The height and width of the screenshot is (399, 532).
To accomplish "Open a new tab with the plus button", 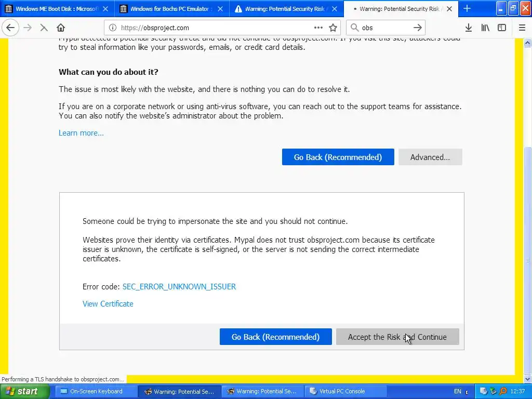I will pos(467,9).
